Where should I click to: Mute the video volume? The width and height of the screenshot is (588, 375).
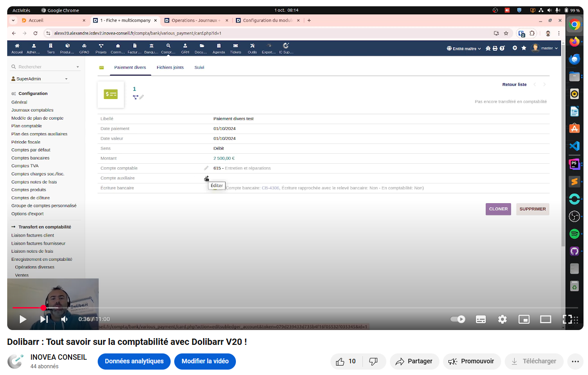[x=64, y=319]
